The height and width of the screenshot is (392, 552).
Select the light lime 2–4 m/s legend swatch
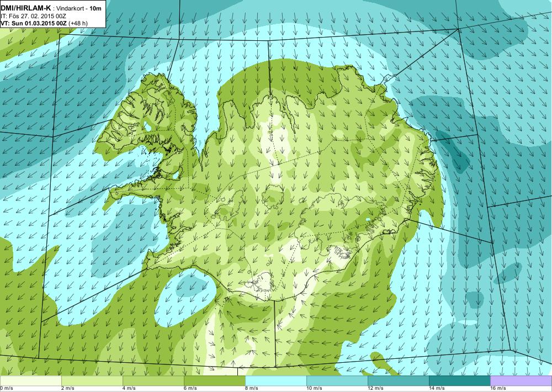(x=92, y=381)
